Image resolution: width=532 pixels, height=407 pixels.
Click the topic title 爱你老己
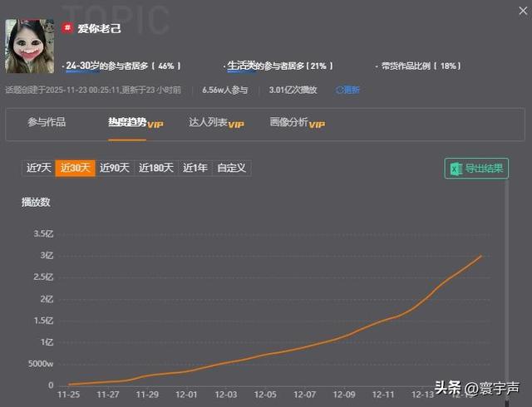[x=99, y=28]
